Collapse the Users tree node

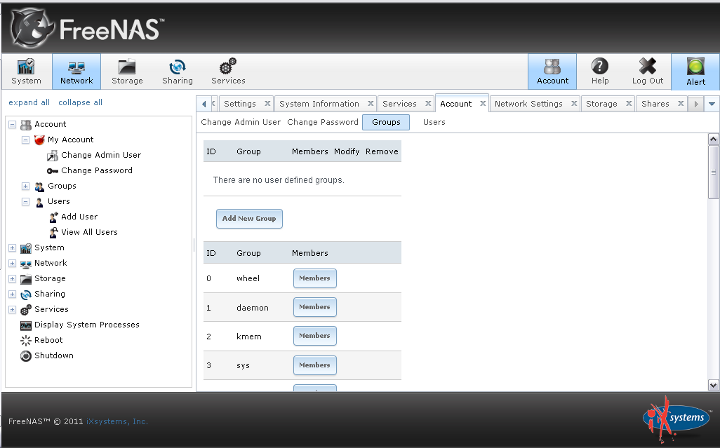pyautogui.click(x=26, y=202)
